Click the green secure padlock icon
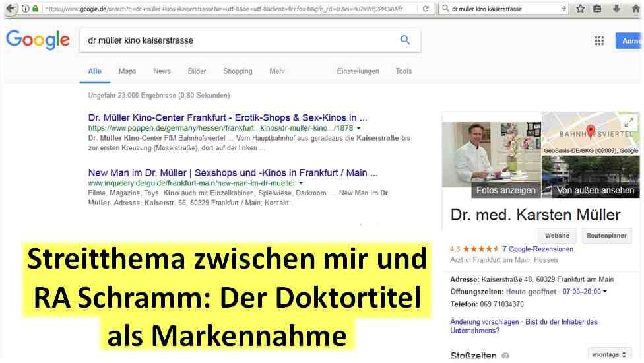This screenshot has height=363, width=644. tap(36, 8)
